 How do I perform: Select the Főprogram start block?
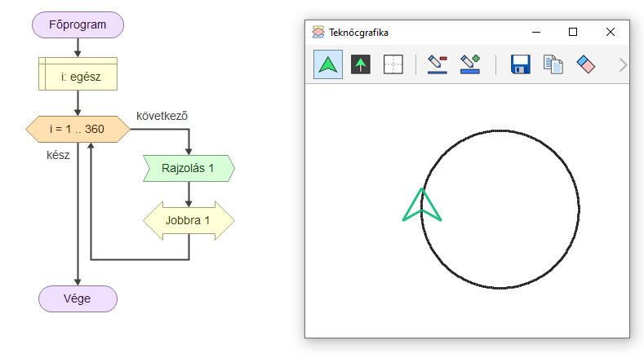click(x=78, y=24)
